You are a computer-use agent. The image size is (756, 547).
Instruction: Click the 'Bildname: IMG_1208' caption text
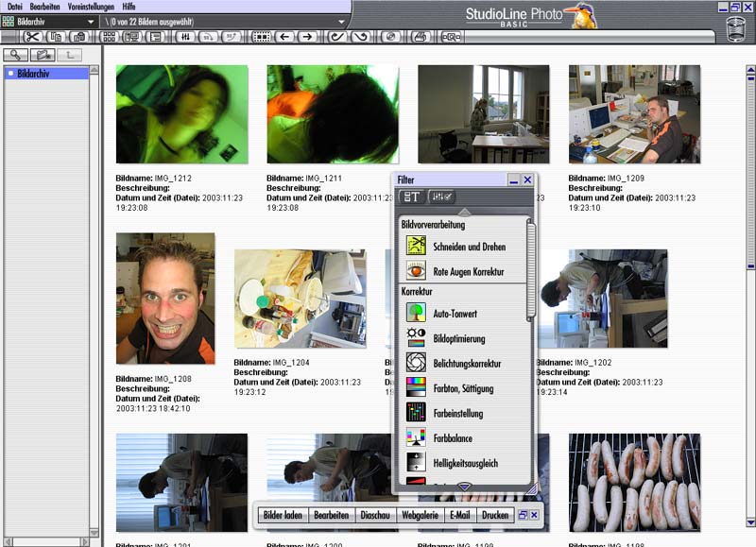[153, 379]
